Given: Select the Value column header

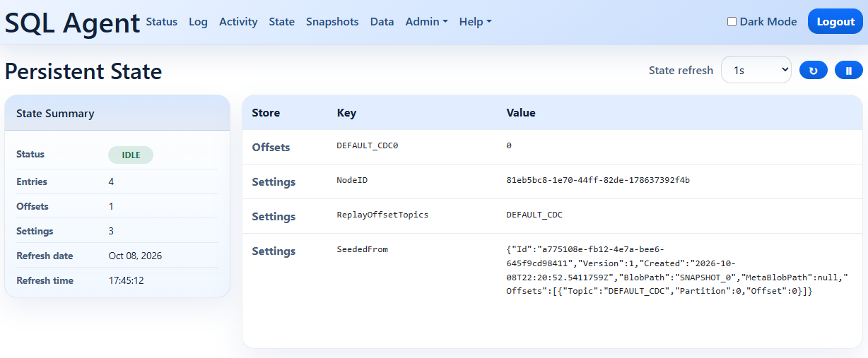Looking at the screenshot, I should tap(521, 113).
